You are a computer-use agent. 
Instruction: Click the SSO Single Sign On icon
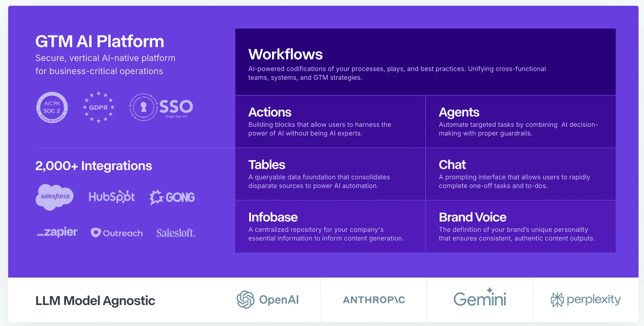point(161,107)
